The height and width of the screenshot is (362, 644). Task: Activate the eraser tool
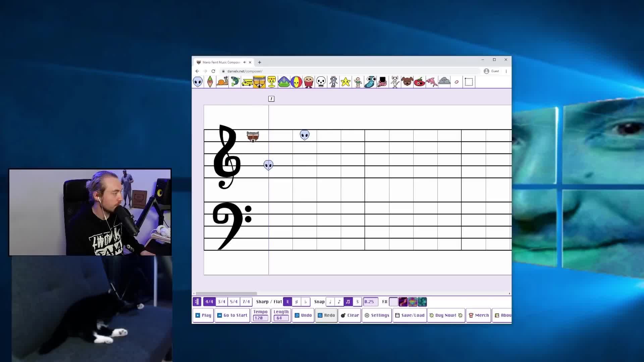tap(457, 82)
